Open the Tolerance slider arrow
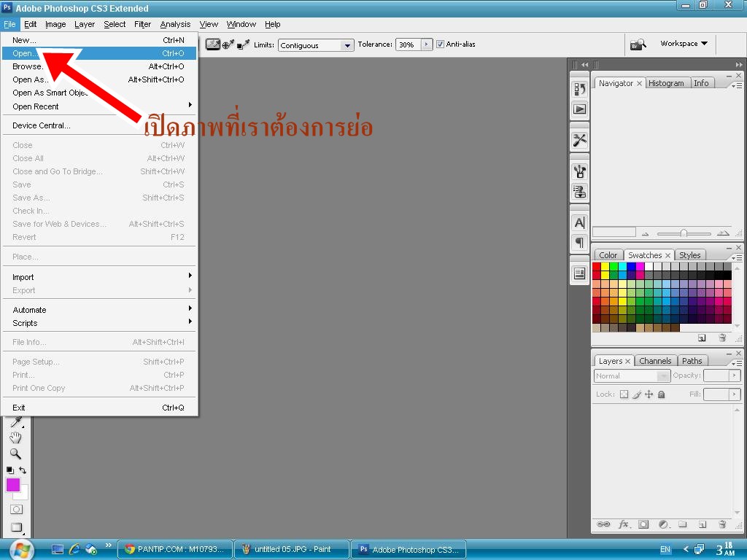This screenshot has width=747, height=560. pos(426,44)
